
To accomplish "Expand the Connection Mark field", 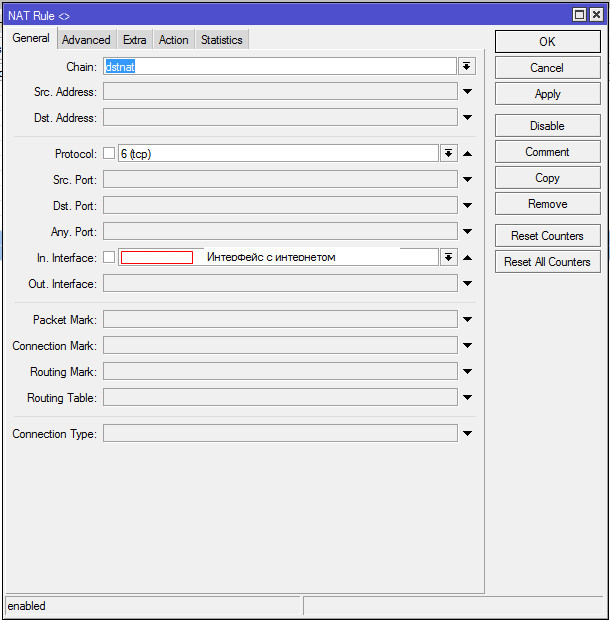I will [x=467, y=345].
